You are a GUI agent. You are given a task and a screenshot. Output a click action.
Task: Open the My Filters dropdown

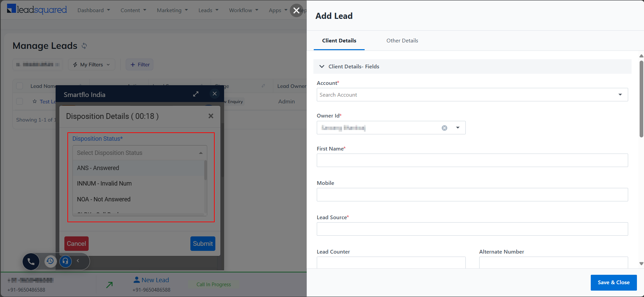92,65
